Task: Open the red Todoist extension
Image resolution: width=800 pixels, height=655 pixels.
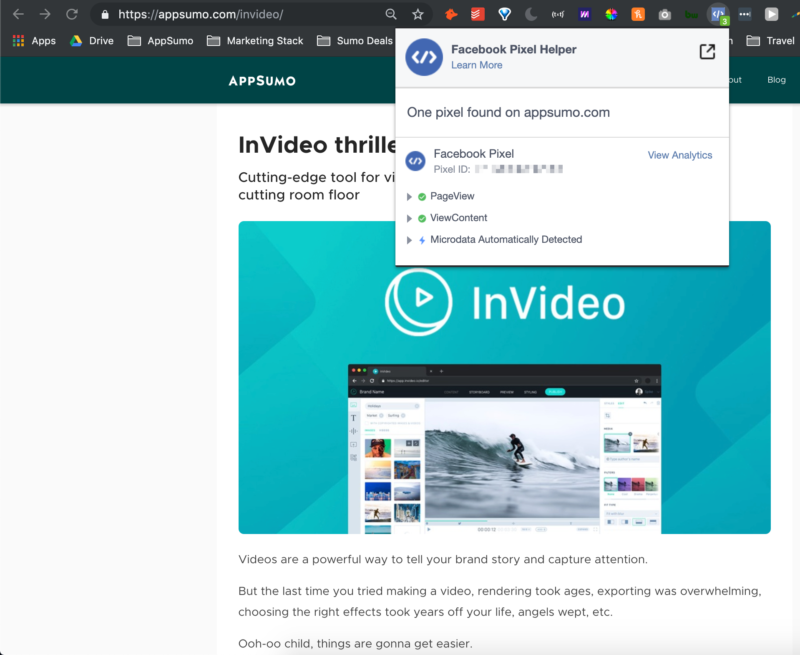Action: click(x=478, y=14)
